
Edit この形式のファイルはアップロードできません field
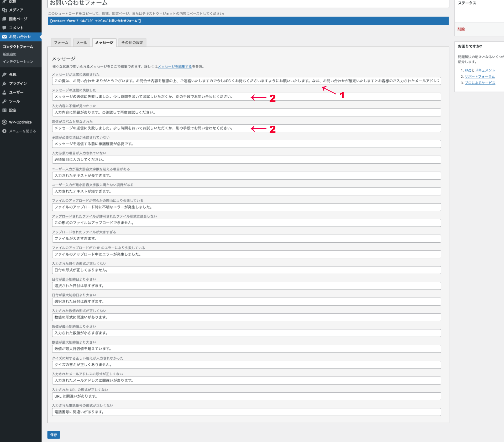[246, 223]
